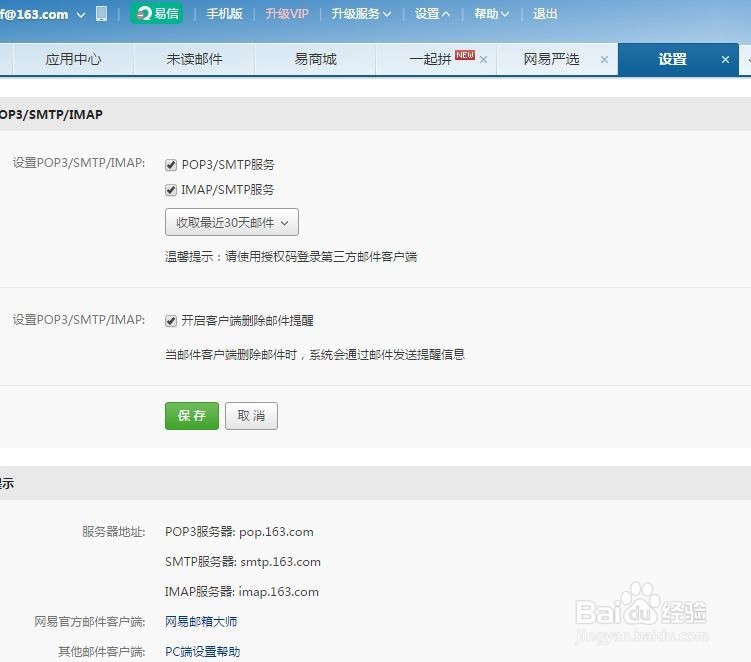Open the 易信 green button
This screenshot has width=751, height=662.
(157, 13)
